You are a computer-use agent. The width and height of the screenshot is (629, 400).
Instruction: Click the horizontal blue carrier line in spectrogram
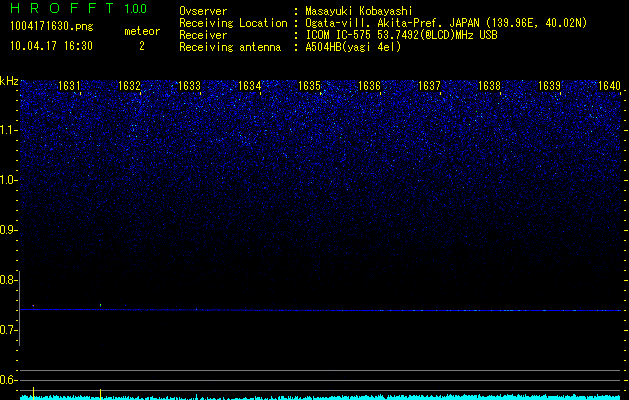pyautogui.click(x=321, y=310)
